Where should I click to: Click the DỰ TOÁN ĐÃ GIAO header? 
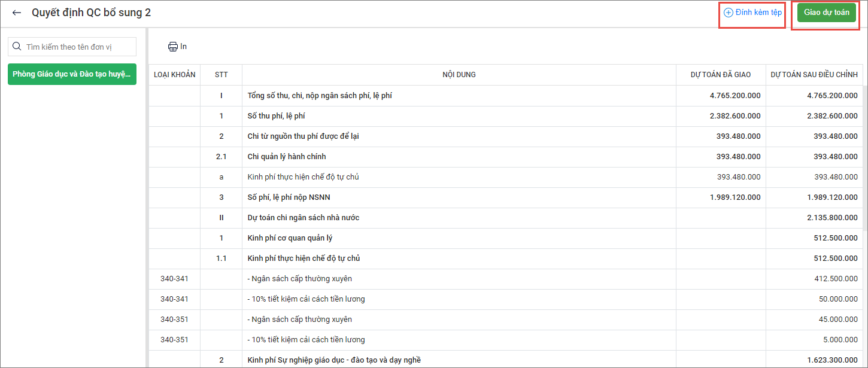[x=720, y=75]
